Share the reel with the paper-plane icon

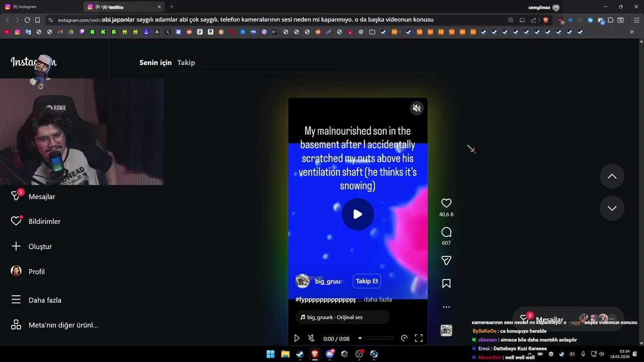point(446,260)
